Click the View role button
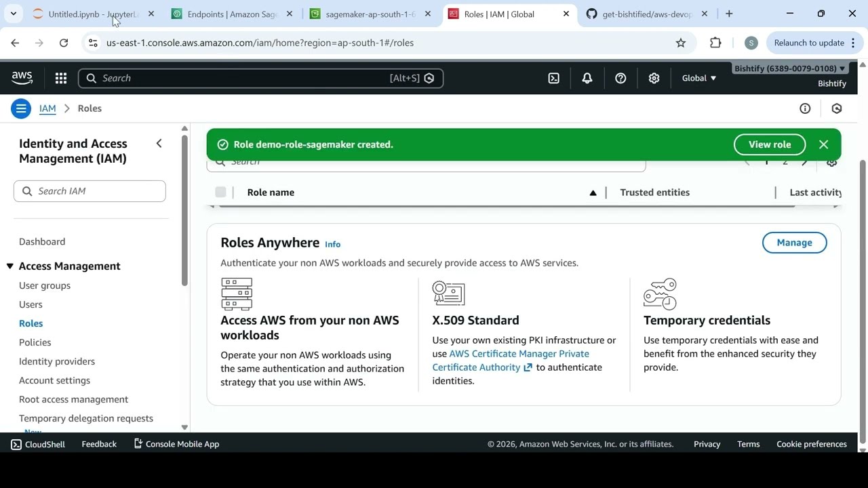 click(x=770, y=144)
